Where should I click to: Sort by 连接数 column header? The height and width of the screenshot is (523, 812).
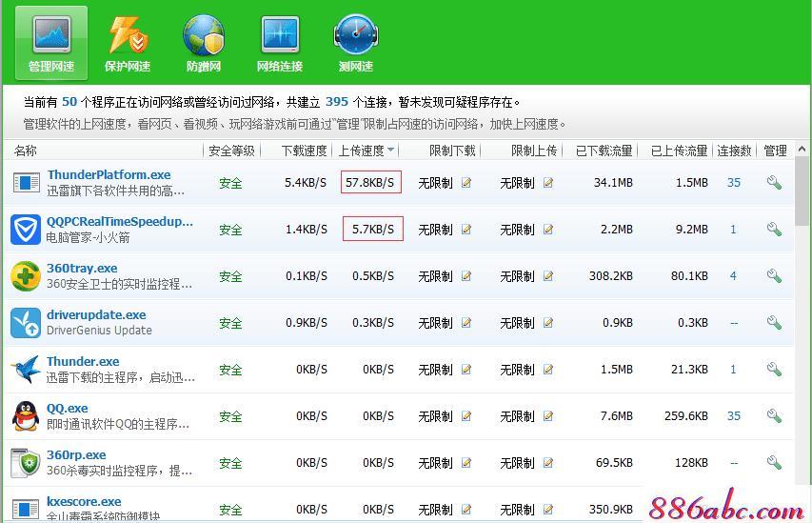(734, 151)
